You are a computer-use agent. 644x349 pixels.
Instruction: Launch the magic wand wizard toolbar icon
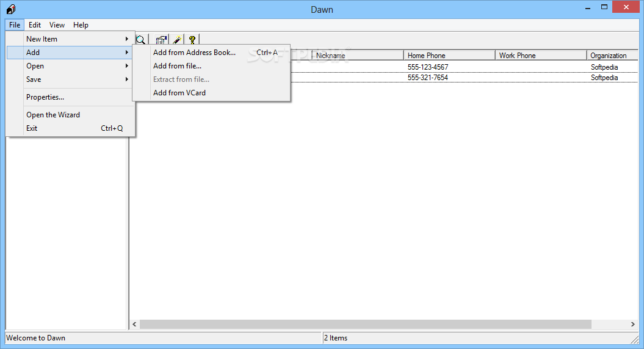177,40
